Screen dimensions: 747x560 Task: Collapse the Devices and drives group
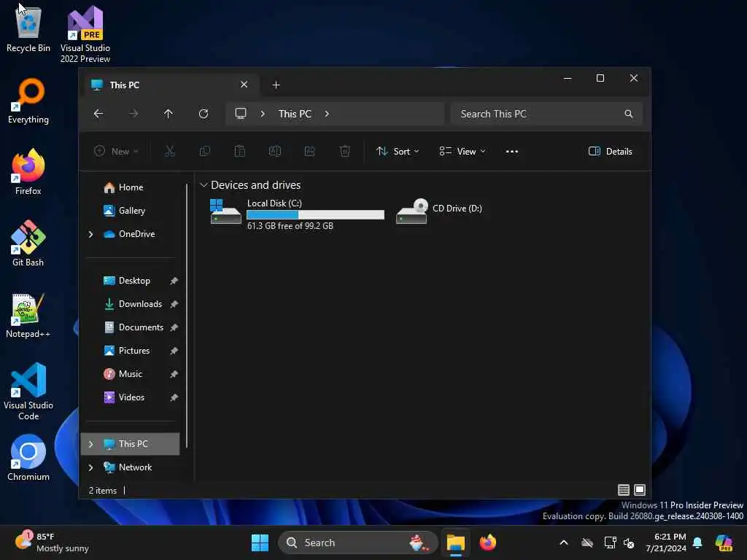click(x=204, y=184)
